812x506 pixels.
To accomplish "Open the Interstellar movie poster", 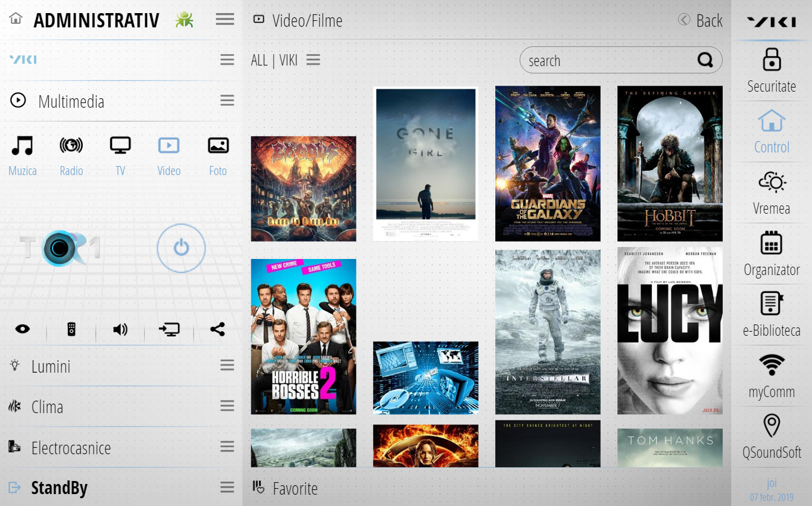I will (547, 332).
